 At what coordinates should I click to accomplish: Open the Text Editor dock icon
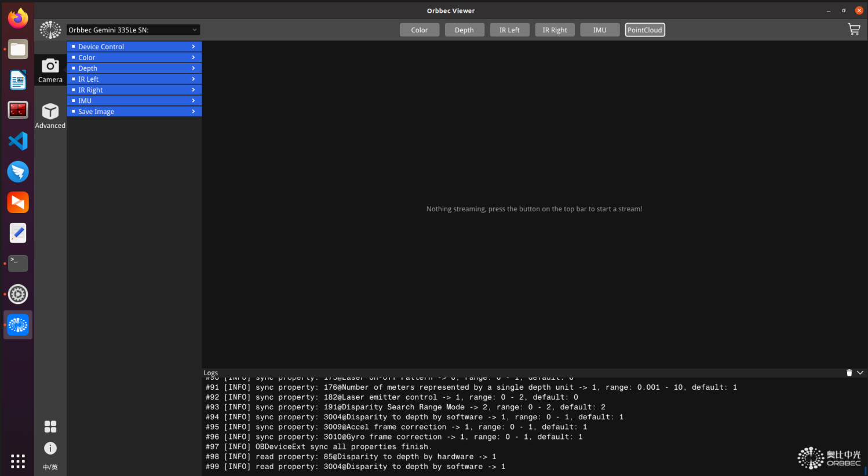click(x=18, y=233)
